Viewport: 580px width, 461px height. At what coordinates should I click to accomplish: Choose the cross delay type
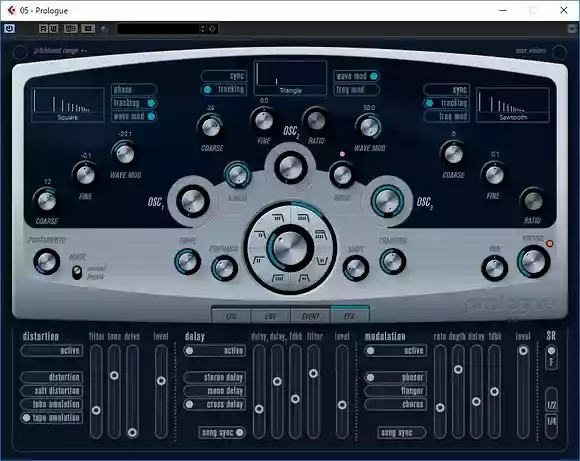click(215, 404)
